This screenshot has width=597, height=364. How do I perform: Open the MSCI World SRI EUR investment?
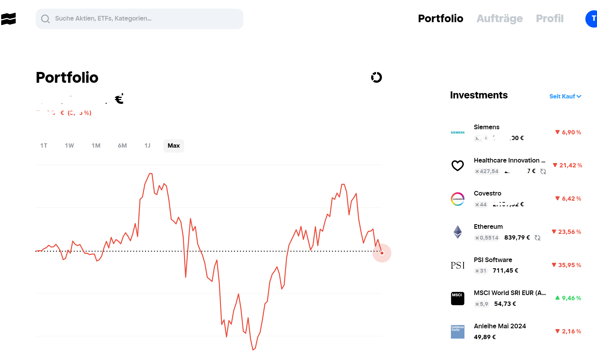516,298
